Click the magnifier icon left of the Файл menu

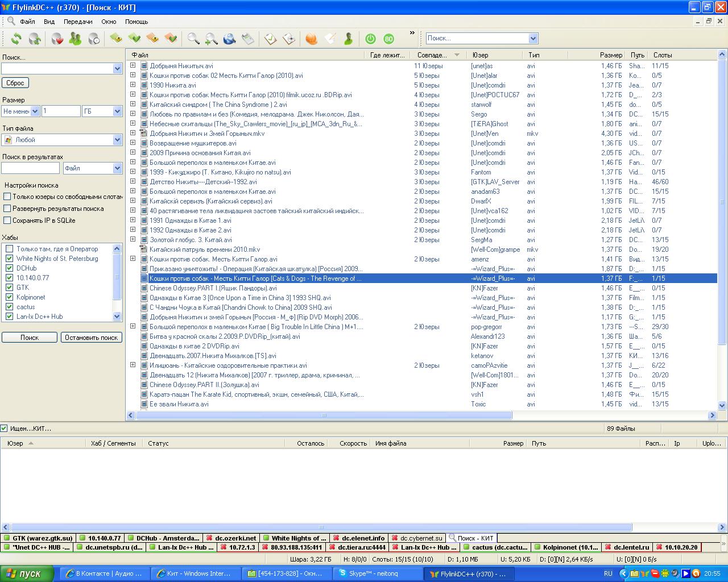[x=11, y=22]
